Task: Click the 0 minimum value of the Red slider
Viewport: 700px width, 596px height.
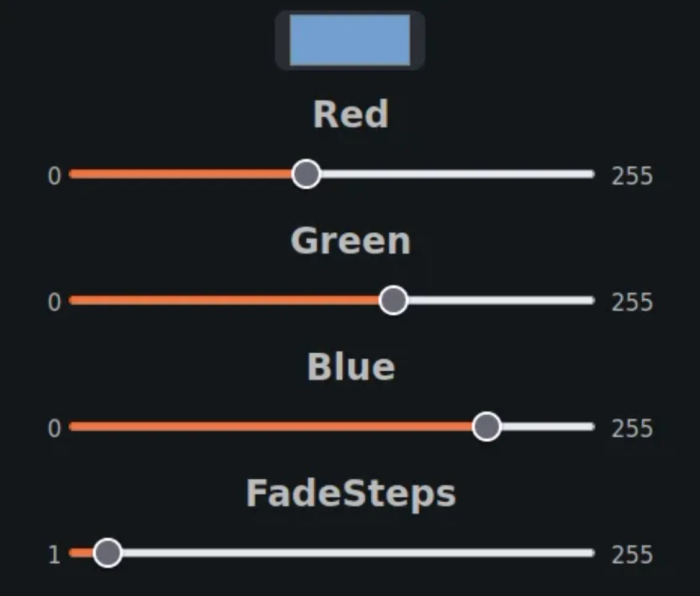Action: (55, 177)
